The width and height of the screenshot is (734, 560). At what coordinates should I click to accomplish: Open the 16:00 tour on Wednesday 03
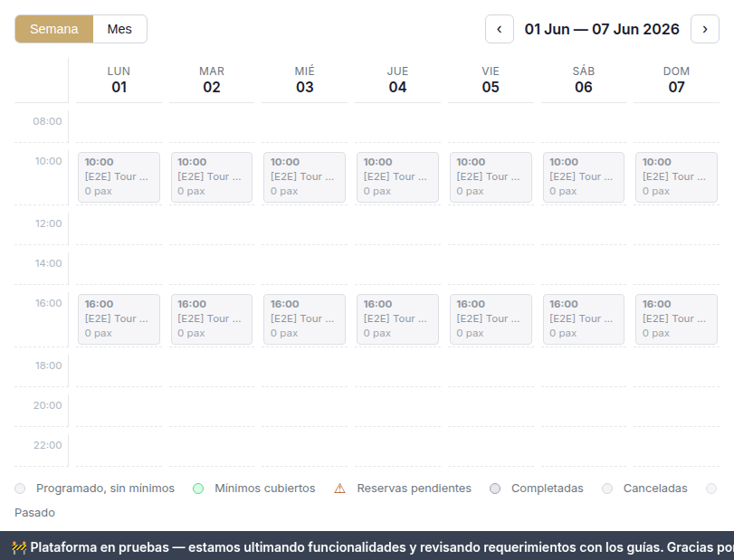point(305,319)
